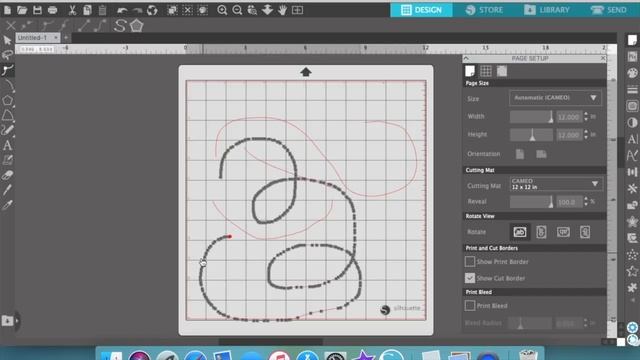Close the Untitled-1 document tab

(56, 38)
